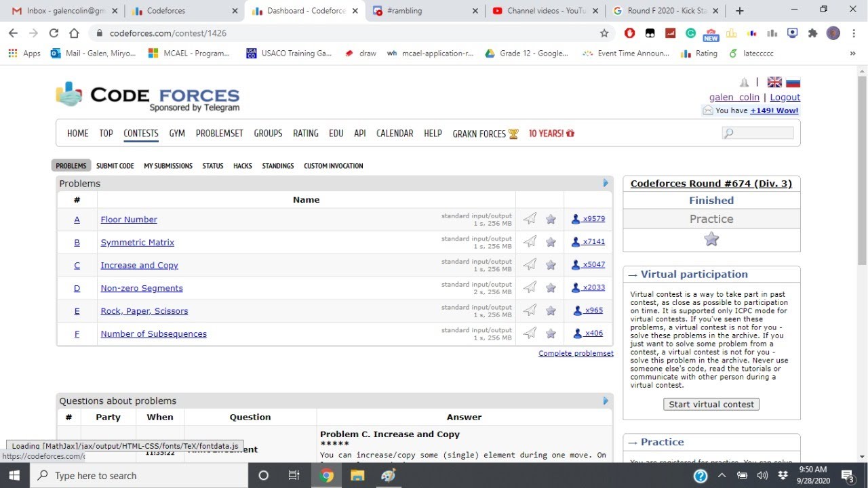868x488 pixels.
Task: Open a new browser tab
Action: coord(740,11)
